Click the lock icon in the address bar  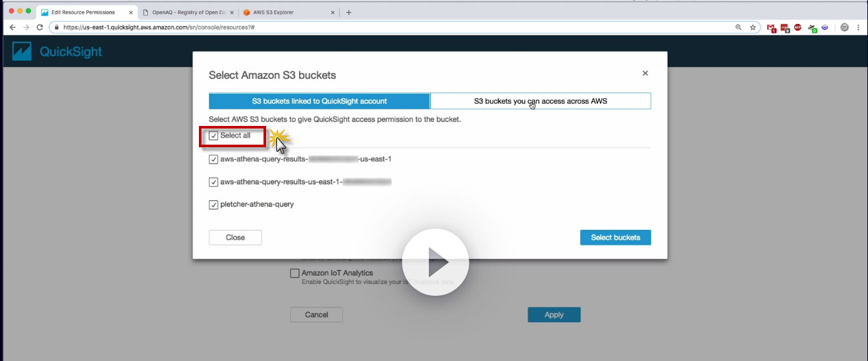57,28
